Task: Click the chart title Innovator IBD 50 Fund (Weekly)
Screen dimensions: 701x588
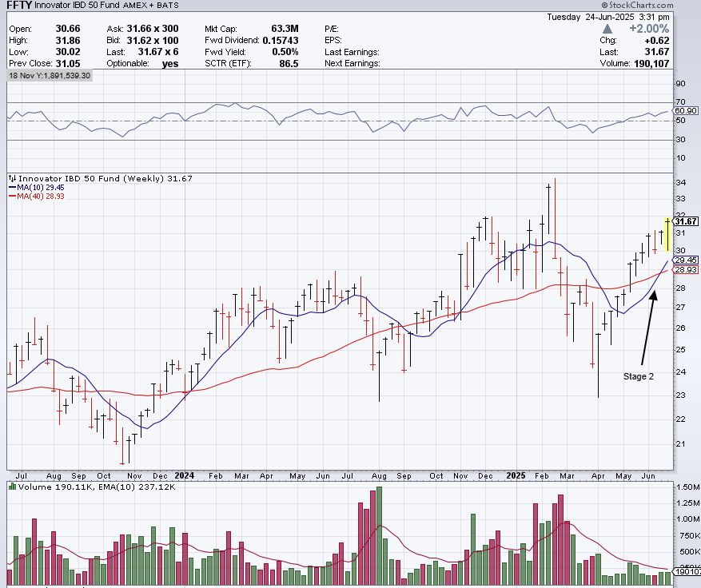Action: tap(92, 178)
